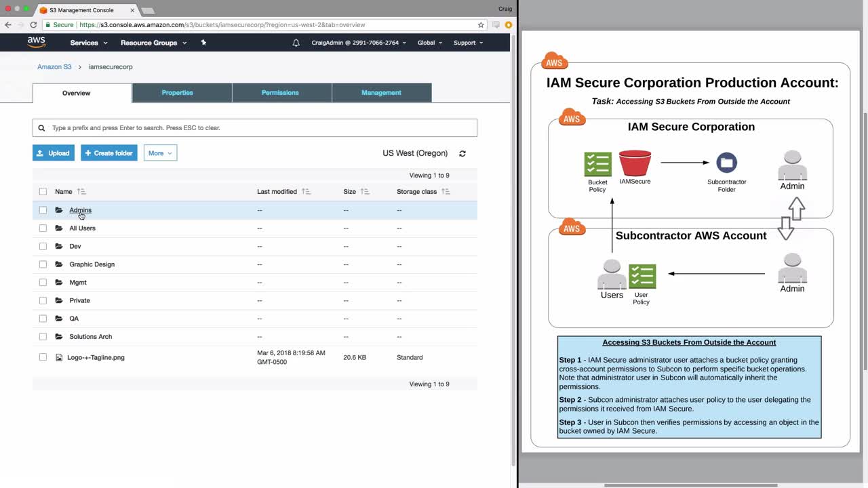The image size is (868, 488).
Task: Sort by Name using sort icon
Action: (81, 192)
